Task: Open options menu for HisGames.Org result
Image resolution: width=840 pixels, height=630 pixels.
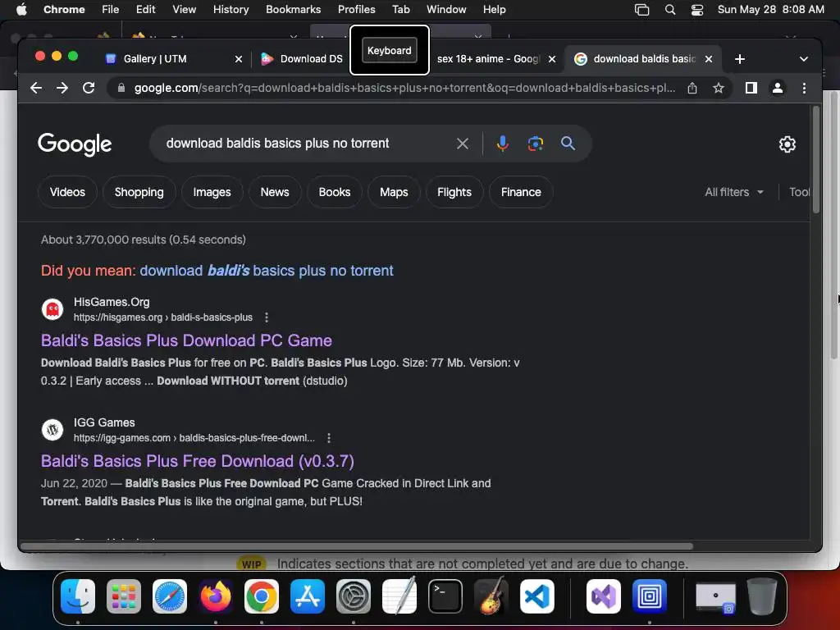Action: coord(267,317)
